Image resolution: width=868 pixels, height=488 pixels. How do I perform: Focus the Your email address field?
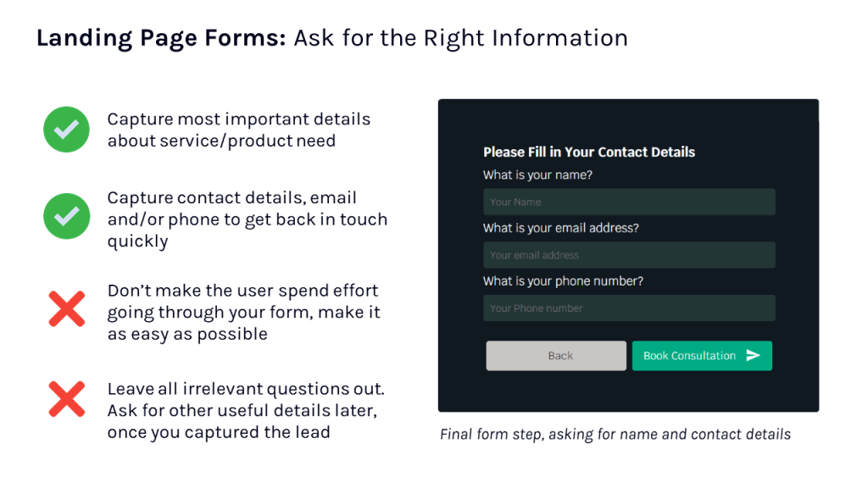pos(629,255)
